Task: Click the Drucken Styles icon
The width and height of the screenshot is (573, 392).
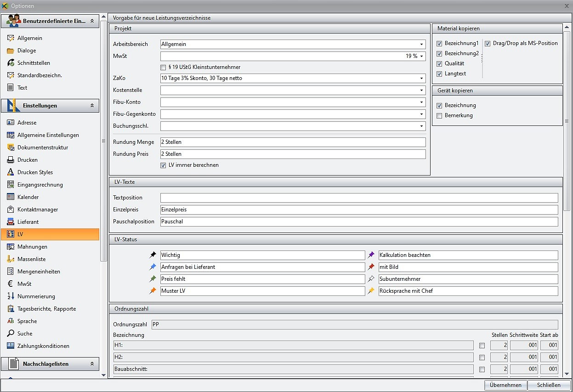Action: pos(11,172)
